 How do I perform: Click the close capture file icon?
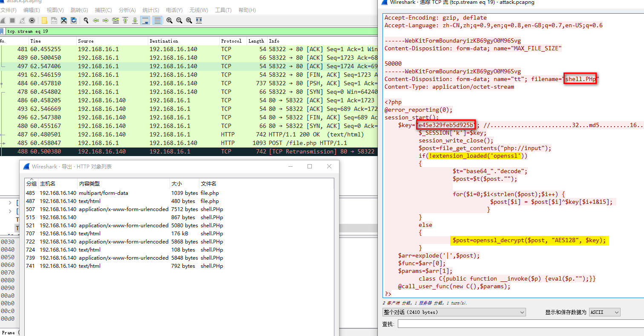[x=64, y=20]
